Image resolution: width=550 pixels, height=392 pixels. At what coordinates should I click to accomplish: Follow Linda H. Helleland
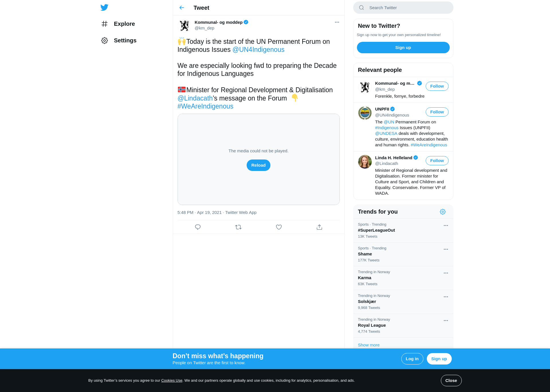pyautogui.click(x=437, y=161)
